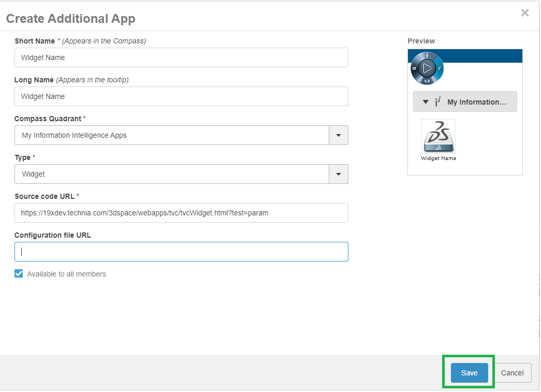
Task: Click the info icon beside My Information
Action: tap(437, 102)
